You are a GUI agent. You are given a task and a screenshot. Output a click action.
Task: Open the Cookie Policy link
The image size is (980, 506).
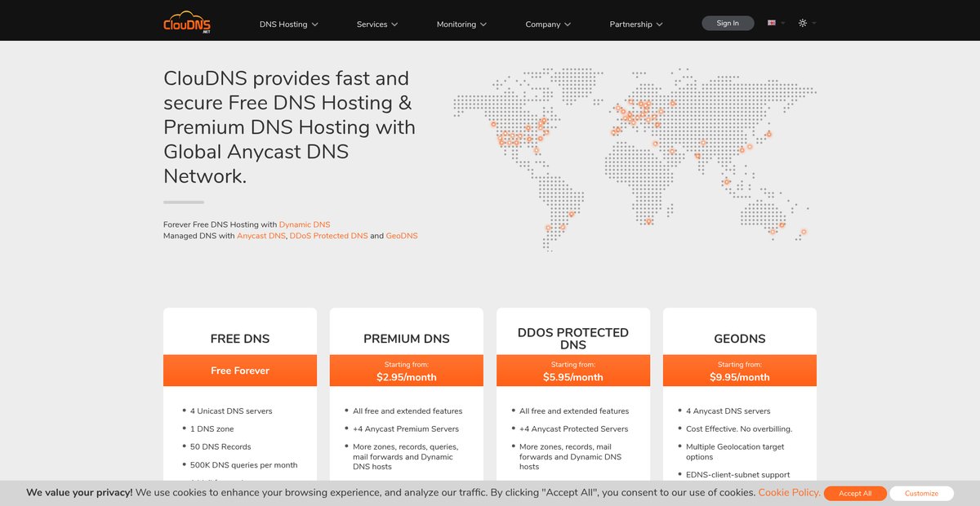[x=789, y=492]
